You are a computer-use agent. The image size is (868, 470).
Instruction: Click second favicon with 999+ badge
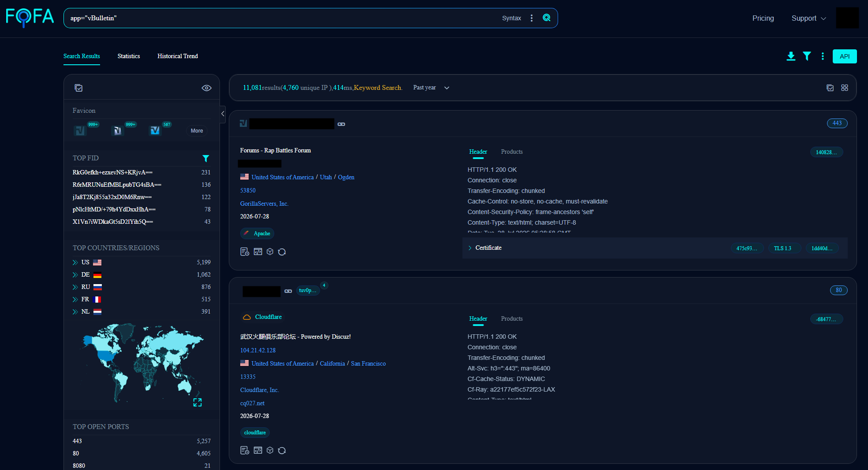118,131
